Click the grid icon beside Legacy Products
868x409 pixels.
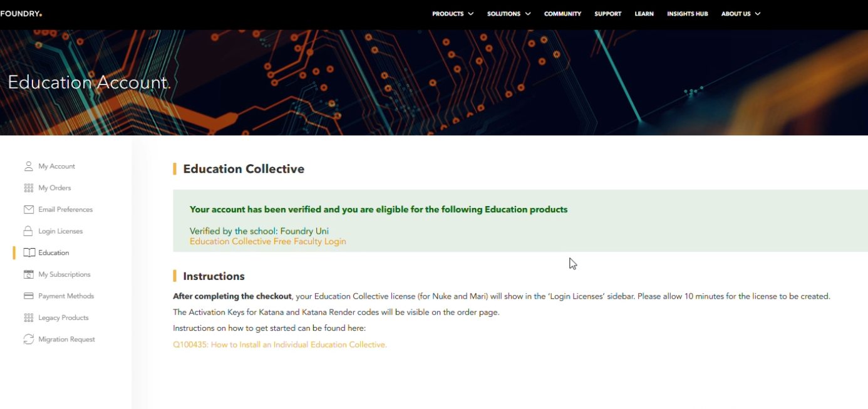(x=28, y=318)
